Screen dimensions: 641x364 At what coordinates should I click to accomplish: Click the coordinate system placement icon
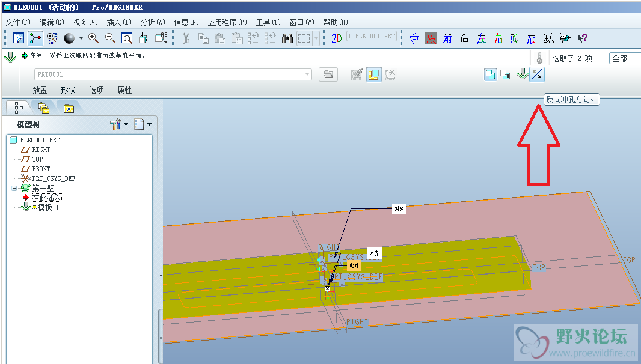390,74
